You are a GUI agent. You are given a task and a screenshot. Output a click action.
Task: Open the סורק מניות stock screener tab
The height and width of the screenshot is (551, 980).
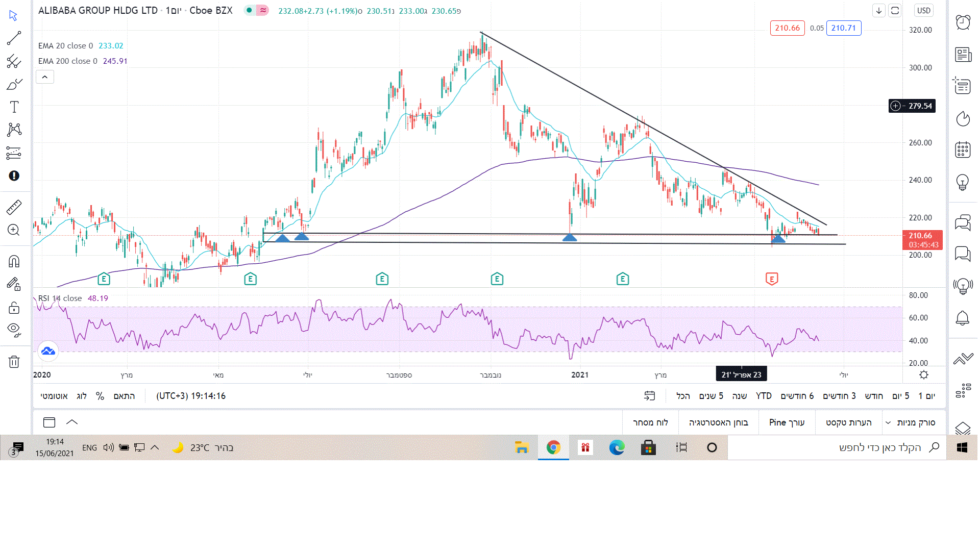(x=916, y=422)
